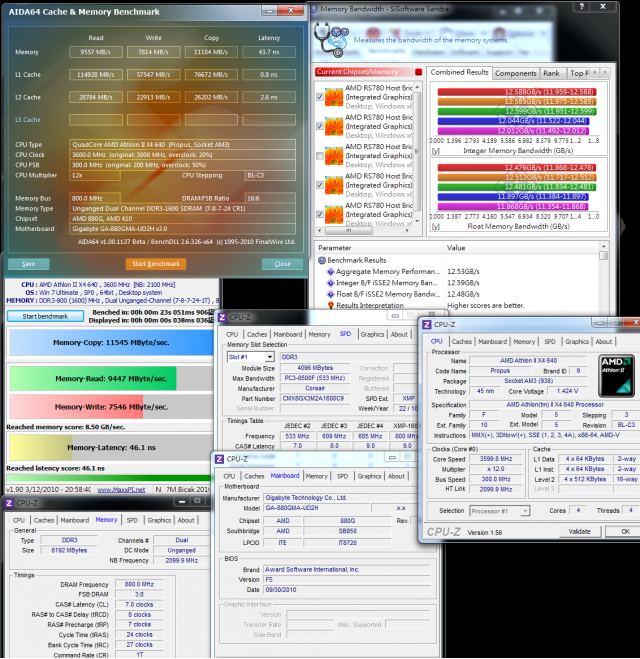640x659 pixels.
Task: Select the SPD tab in the CPU-Z Memory window
Action: (x=132, y=520)
